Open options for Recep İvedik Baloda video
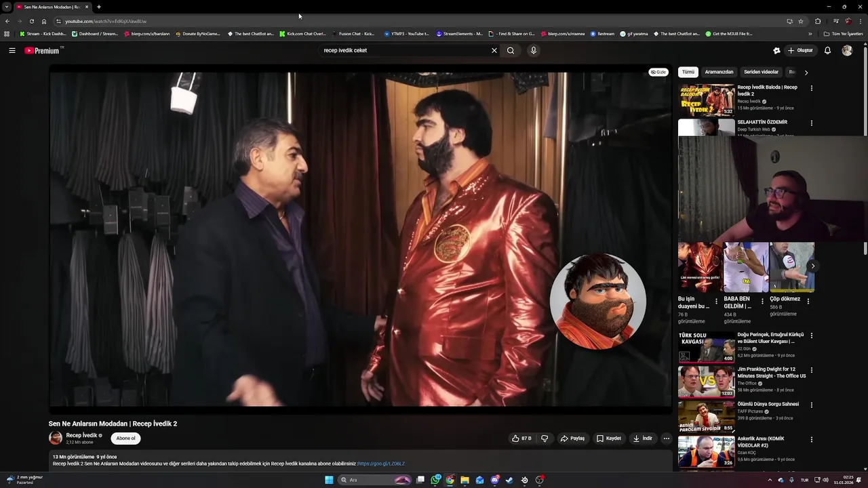 (811, 88)
